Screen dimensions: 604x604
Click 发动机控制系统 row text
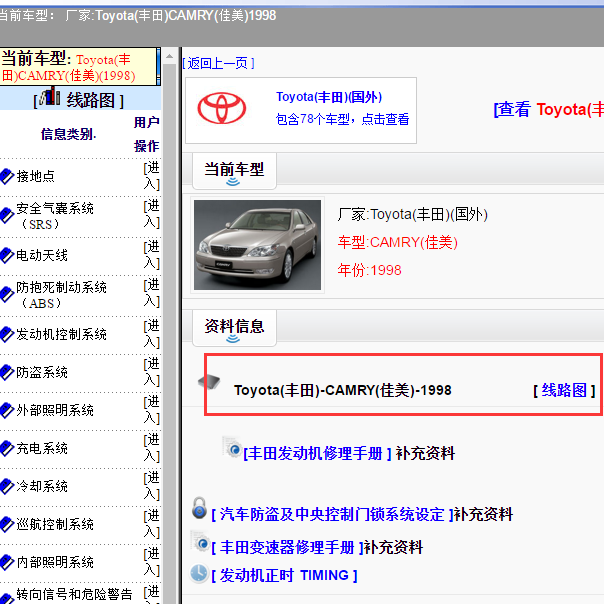point(61,334)
